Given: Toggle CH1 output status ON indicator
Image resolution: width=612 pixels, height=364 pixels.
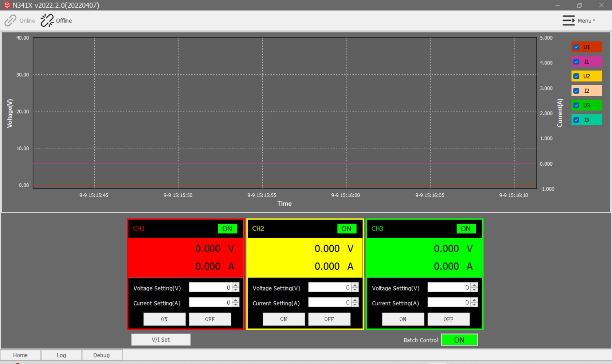Looking at the screenshot, I should 227,229.
